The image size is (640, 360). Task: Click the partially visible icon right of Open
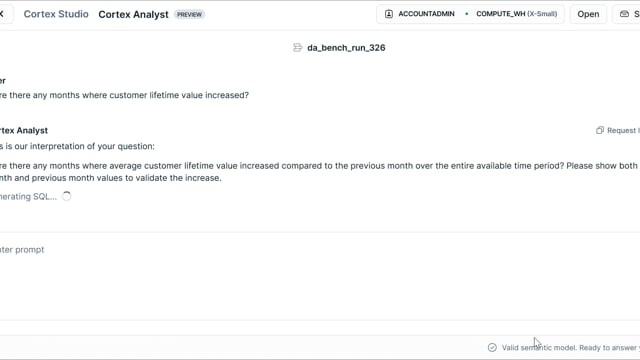coord(624,14)
